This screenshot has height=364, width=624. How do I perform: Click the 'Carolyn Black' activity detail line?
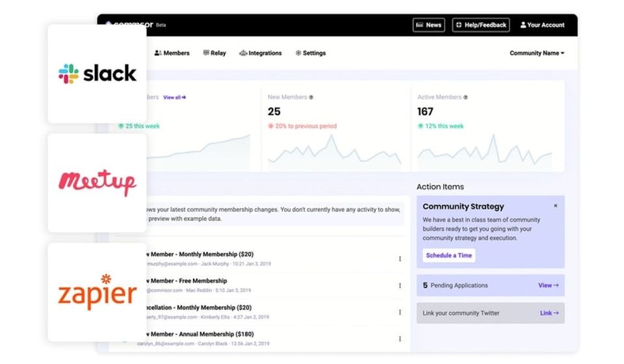tap(203, 343)
